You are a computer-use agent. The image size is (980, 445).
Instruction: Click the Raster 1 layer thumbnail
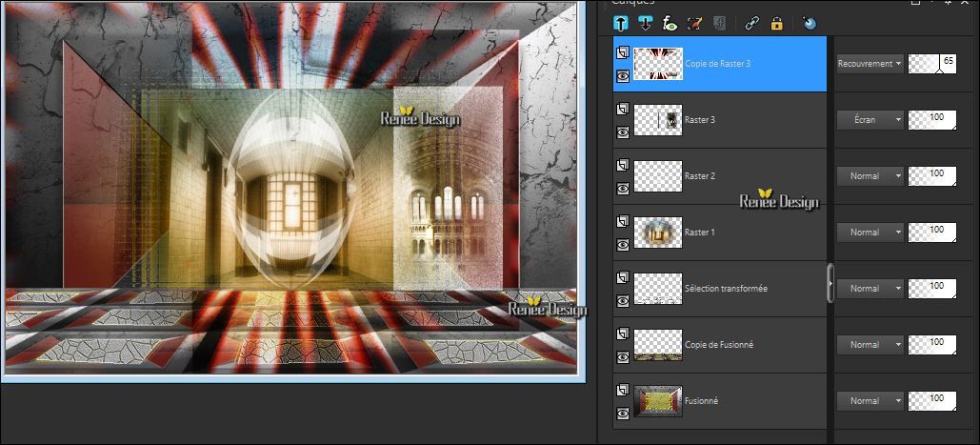[x=658, y=233]
